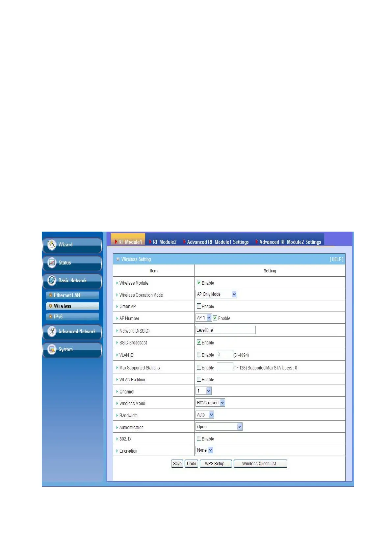Click the 'Supported Max STA Users : 0' text
Viewport: 392px width, 554px height.
(272, 368)
